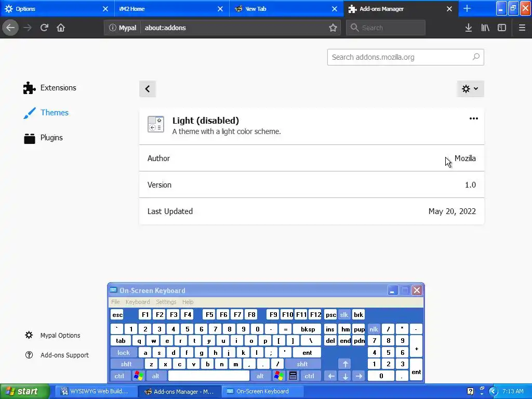Viewport: 532px width, 399px height.
Task: Open On-Screen Keyboard Settings menu
Action: pyautogui.click(x=166, y=302)
